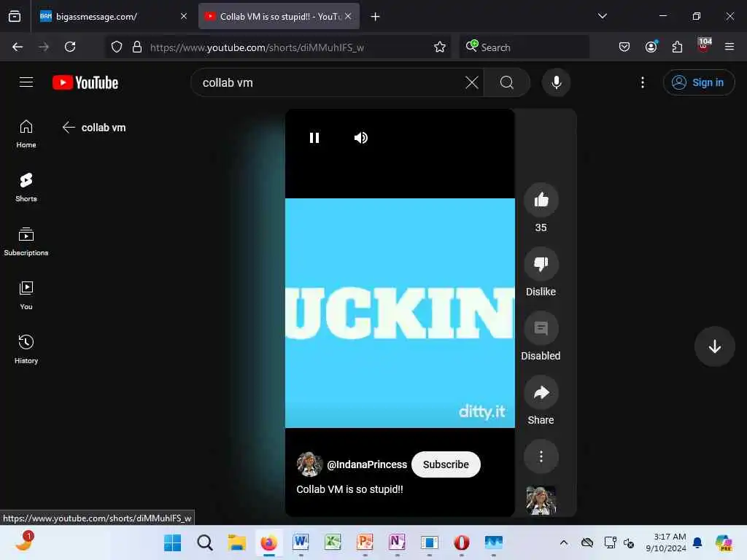
Task: Open You in YouTube sidebar
Action: [26, 296]
